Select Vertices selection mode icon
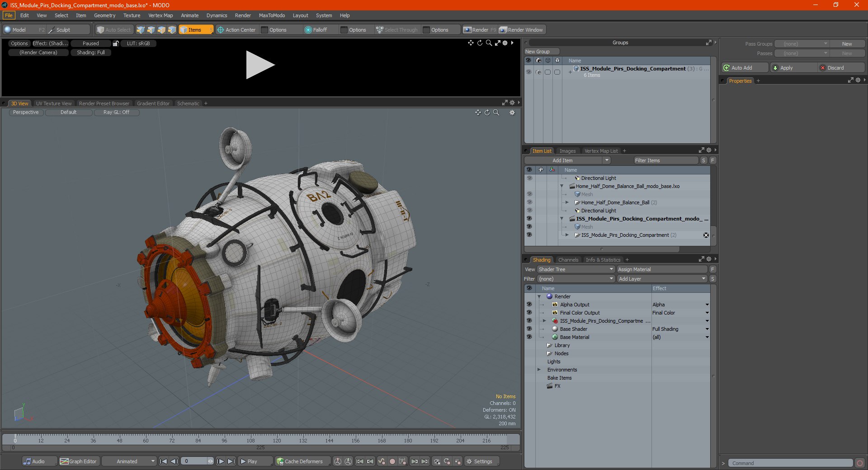The image size is (868, 470). click(x=141, y=30)
